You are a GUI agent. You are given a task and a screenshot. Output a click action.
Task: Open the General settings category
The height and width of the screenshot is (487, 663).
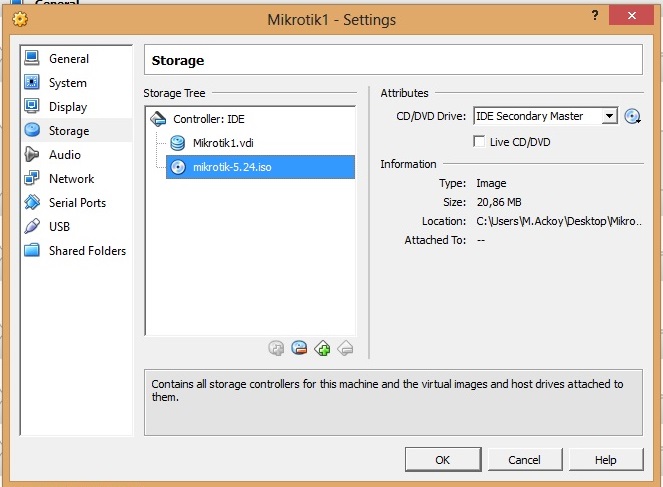[x=77, y=58]
